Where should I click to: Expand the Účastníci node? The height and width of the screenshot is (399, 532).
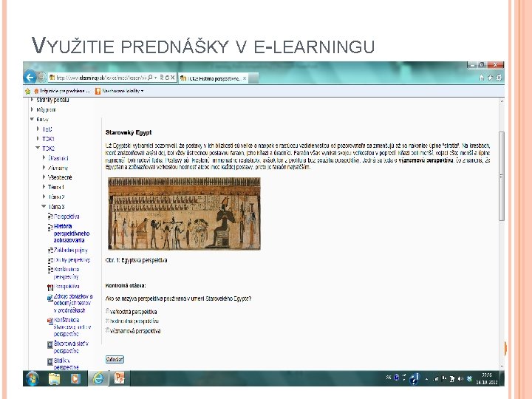44,158
